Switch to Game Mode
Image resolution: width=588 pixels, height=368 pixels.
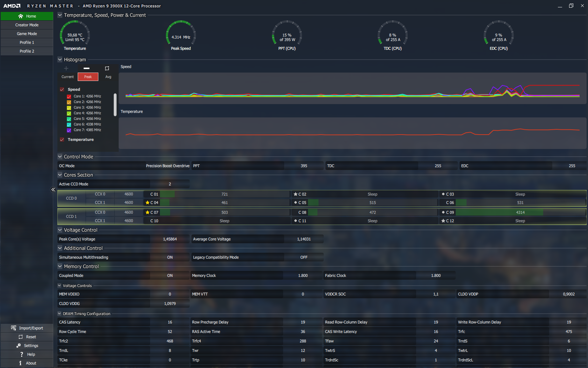click(27, 34)
